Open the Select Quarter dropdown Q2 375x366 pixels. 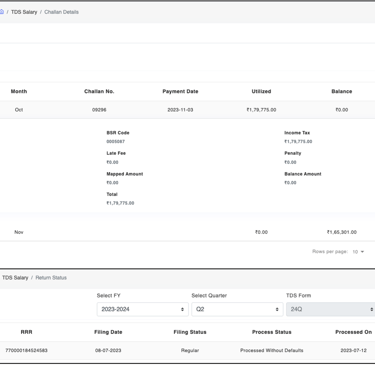(237, 309)
